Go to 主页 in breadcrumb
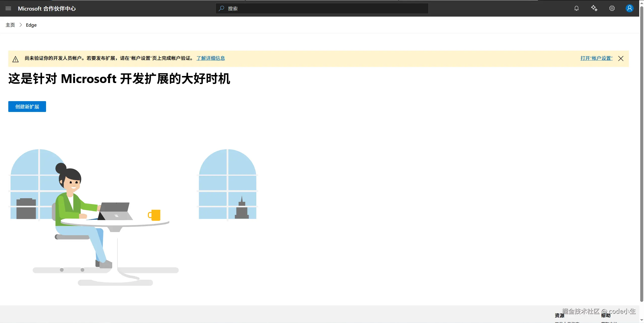This screenshot has width=644, height=323. tap(10, 25)
